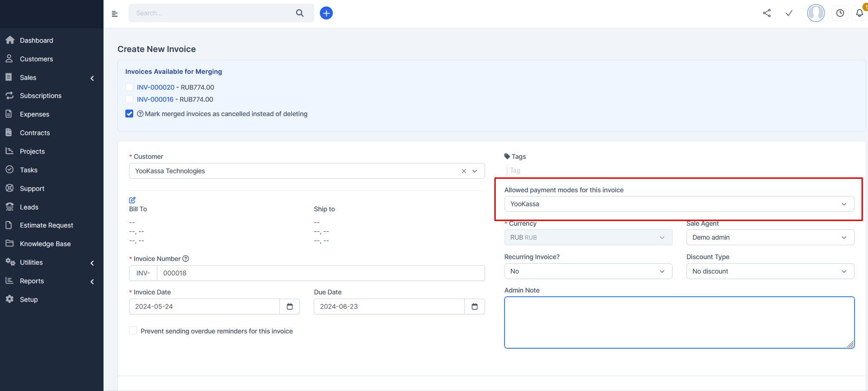Open Expenses menu item
Screen dimensions: 868x391
34,114
